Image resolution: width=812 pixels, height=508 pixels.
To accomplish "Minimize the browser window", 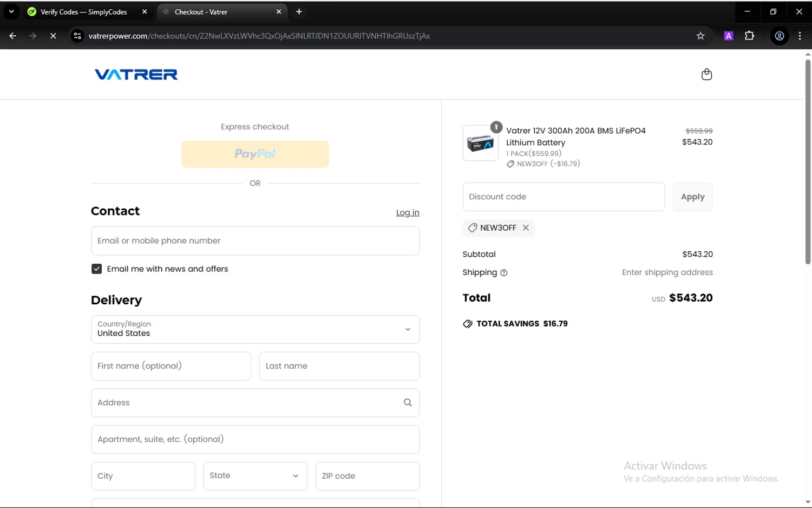I will (748, 11).
